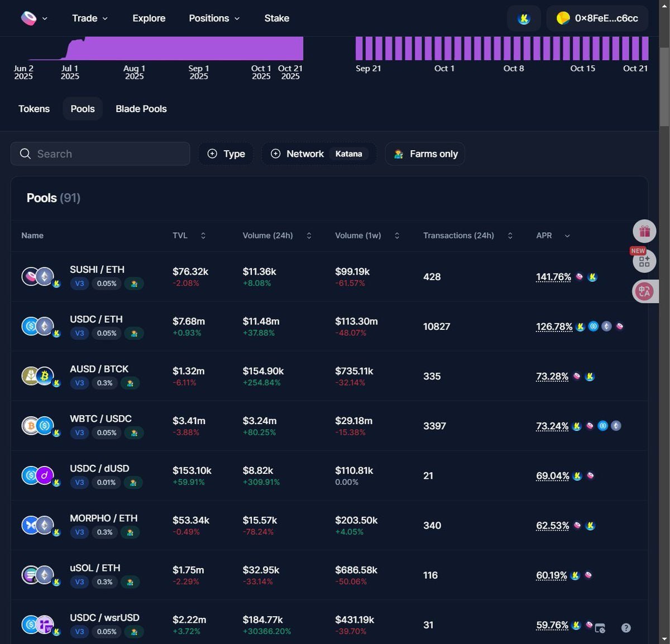Open wallet address 0x8FeE...c6cc button

[597, 18]
